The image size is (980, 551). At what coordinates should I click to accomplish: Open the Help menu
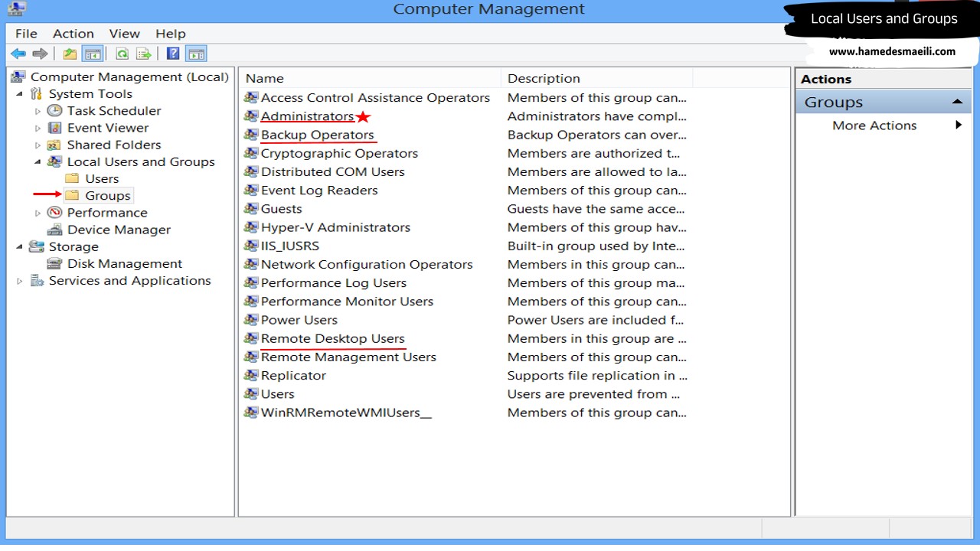[171, 34]
